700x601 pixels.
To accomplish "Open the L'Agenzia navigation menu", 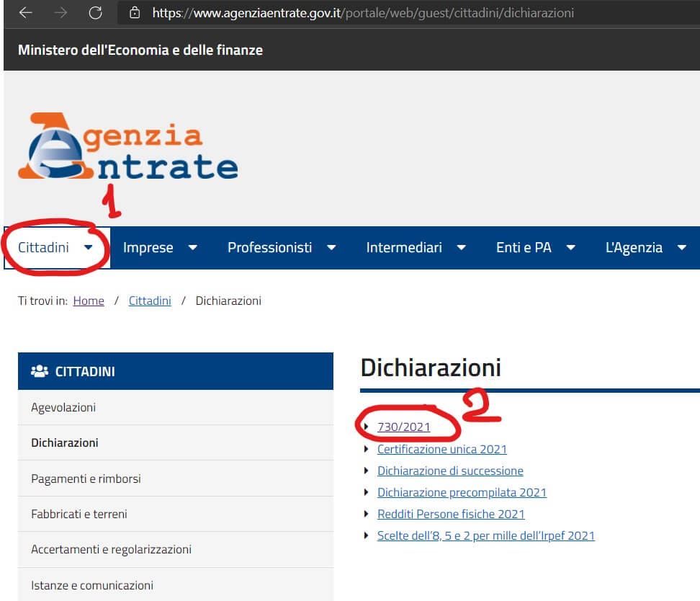I will coord(645,247).
